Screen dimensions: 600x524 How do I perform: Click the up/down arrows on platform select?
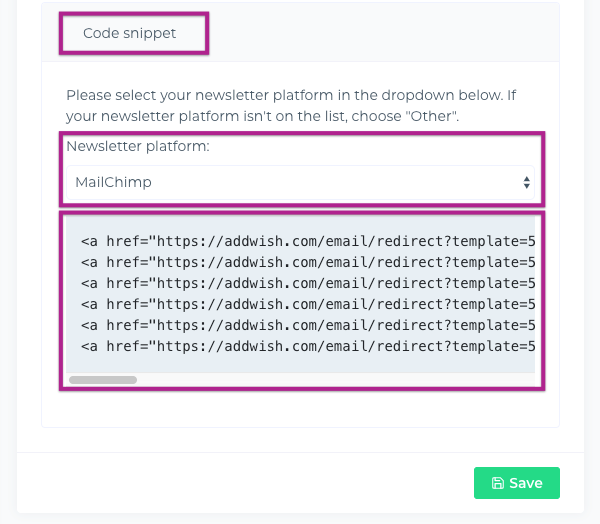pyautogui.click(x=526, y=183)
